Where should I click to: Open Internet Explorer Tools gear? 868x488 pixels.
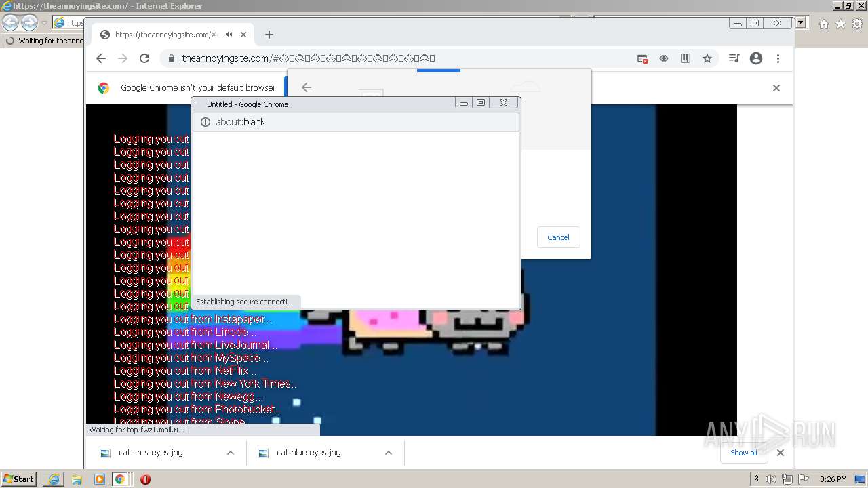[857, 24]
